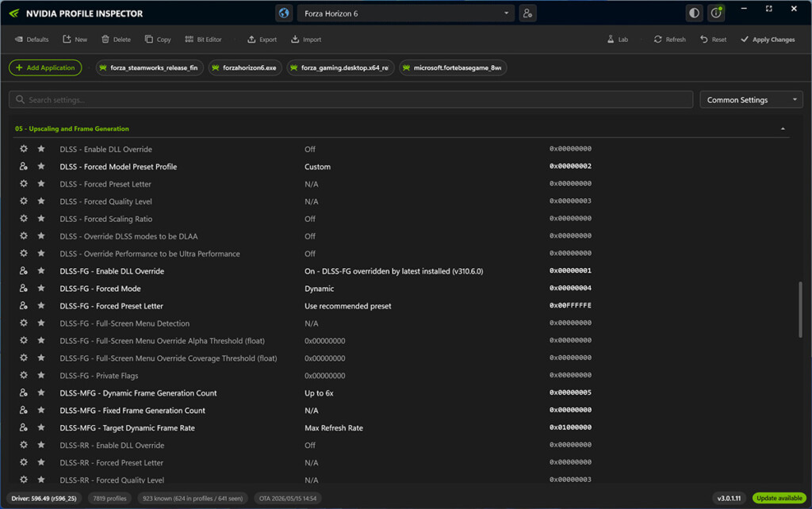Image resolution: width=812 pixels, height=509 pixels.
Task: Click the gear icon for DLSS-FG - Full-Screen Menu Detection
Action: click(x=23, y=323)
